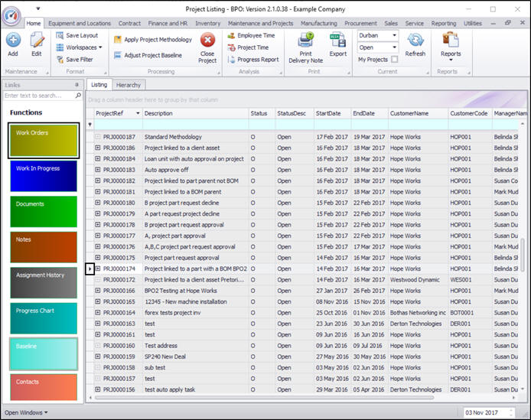The height and width of the screenshot is (420, 531).
Task: Click the Progress Chart function tile
Action: pyautogui.click(x=43, y=317)
